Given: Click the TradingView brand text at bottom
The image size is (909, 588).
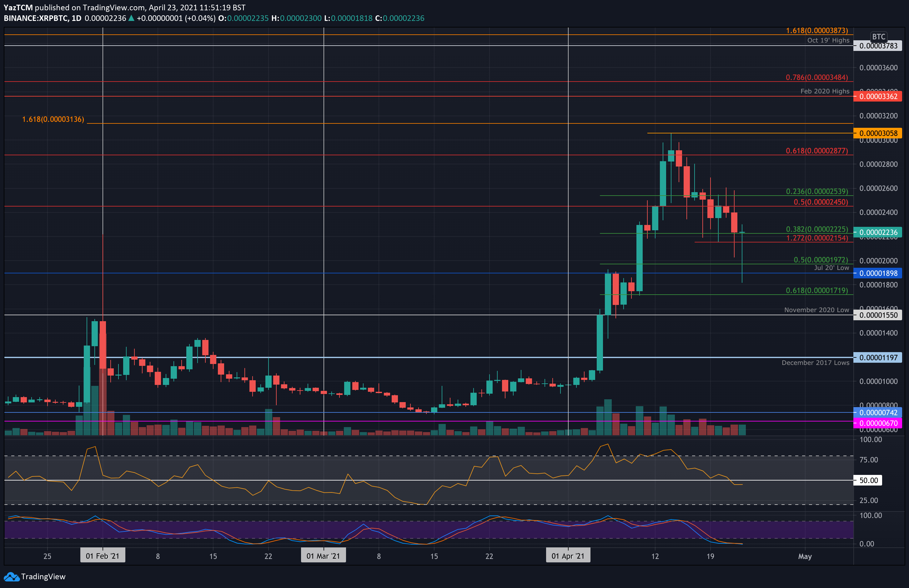Looking at the screenshot, I should [x=43, y=576].
